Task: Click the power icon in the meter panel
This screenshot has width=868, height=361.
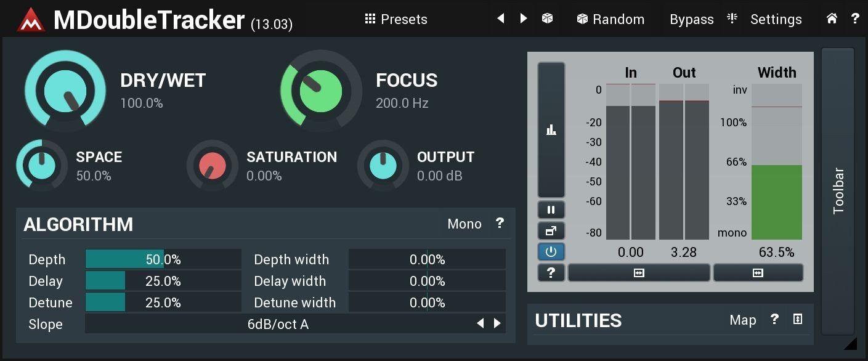Action: coord(551,251)
